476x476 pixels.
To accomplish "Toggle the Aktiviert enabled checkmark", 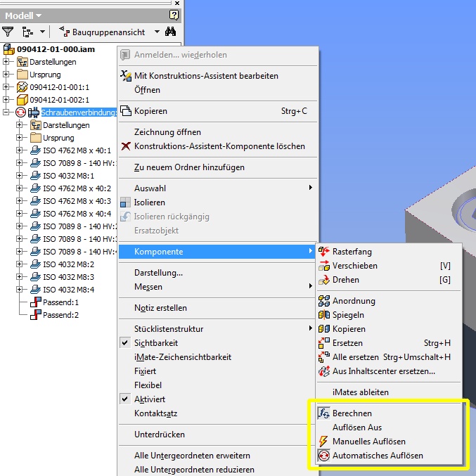I will click(x=124, y=399).
